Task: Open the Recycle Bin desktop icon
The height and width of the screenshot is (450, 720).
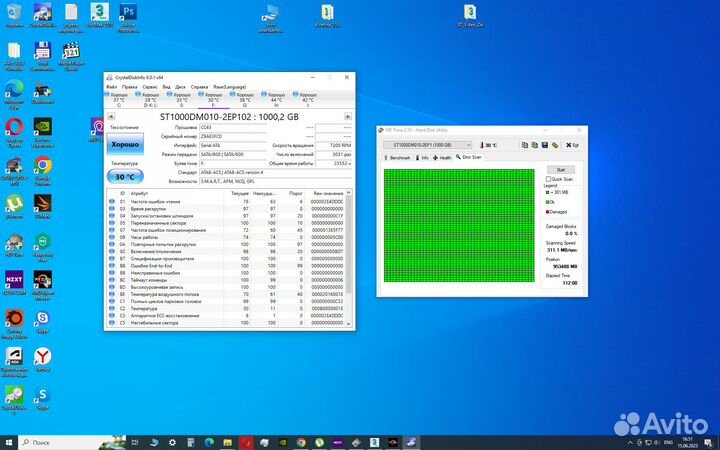Action: (x=14, y=15)
